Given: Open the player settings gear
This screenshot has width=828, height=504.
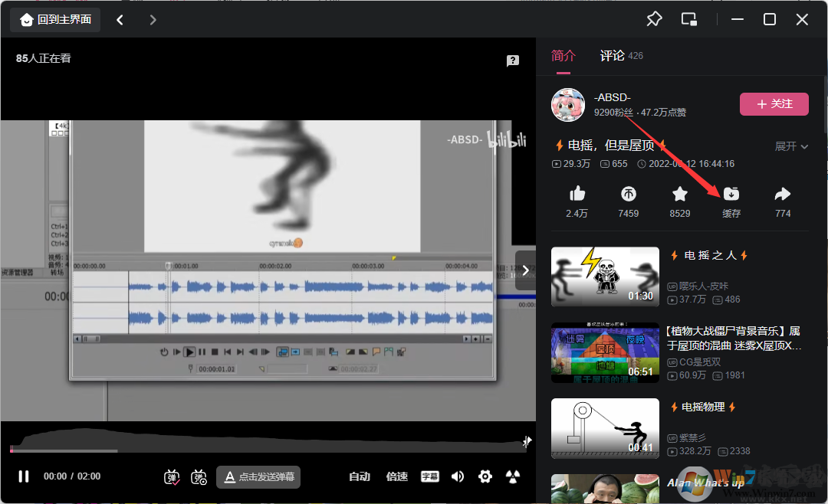Looking at the screenshot, I should [485, 476].
